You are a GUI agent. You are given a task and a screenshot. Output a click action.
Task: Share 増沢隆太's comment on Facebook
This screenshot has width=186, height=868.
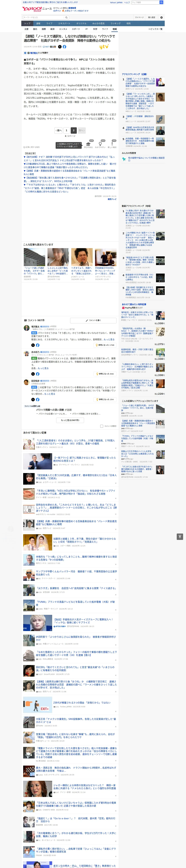[x=38, y=345]
